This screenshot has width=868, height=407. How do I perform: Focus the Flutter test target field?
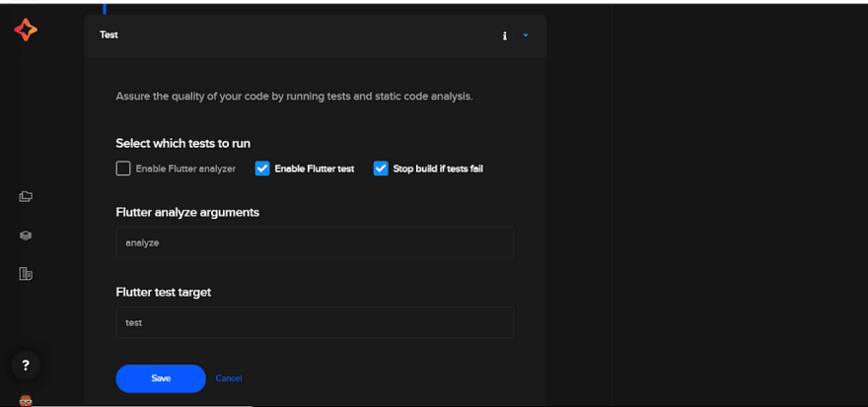[315, 322]
